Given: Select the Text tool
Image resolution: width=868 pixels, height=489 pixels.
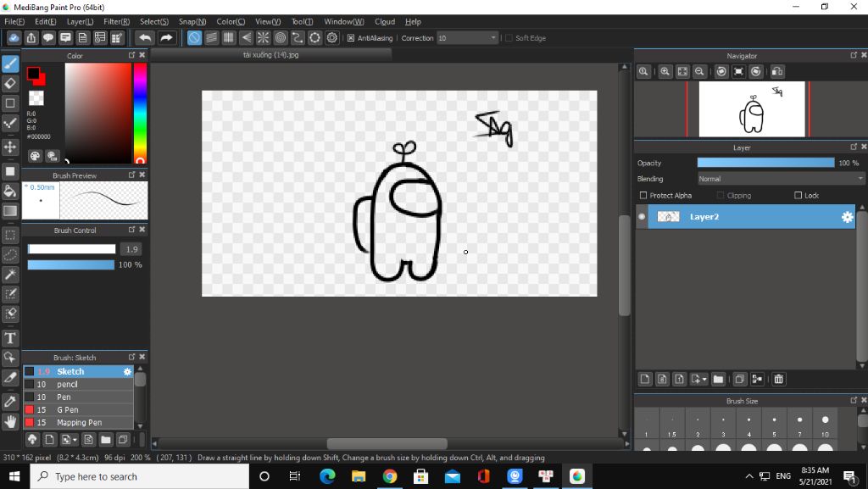Looking at the screenshot, I should point(10,338).
